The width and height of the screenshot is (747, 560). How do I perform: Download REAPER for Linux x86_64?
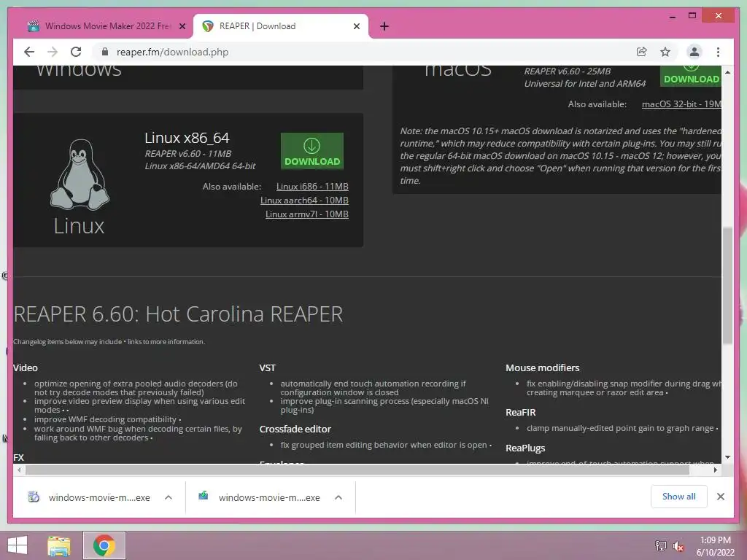point(312,151)
